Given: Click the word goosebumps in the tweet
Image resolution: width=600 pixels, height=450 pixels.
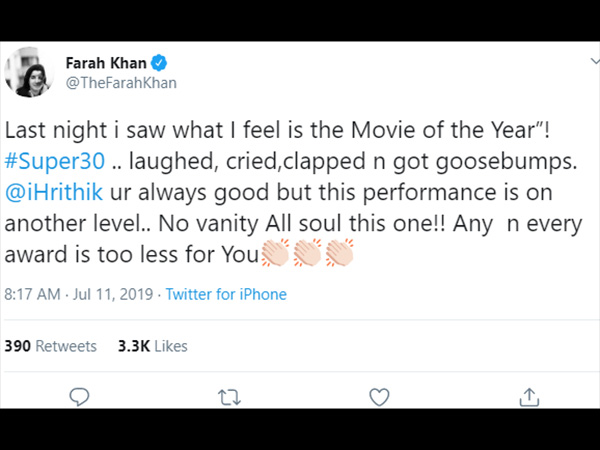Looking at the screenshot, I should click(x=506, y=161).
